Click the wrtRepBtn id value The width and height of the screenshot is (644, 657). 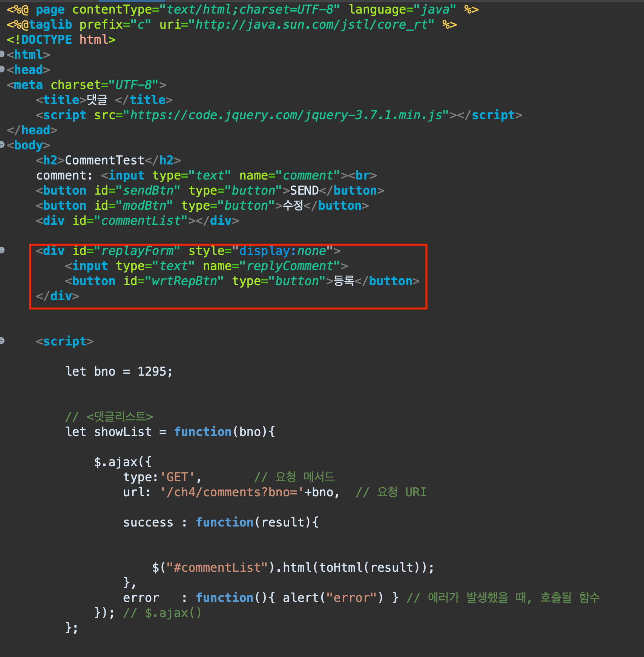[x=184, y=281]
